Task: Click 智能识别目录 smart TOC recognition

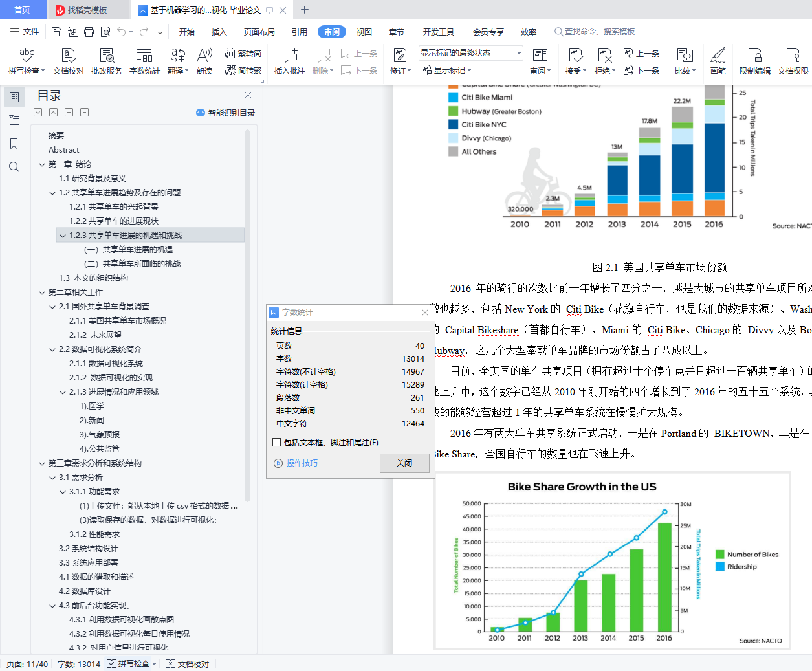Action: pyautogui.click(x=226, y=113)
